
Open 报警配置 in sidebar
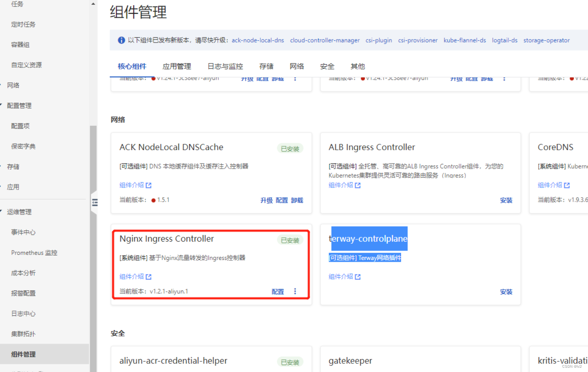24,293
